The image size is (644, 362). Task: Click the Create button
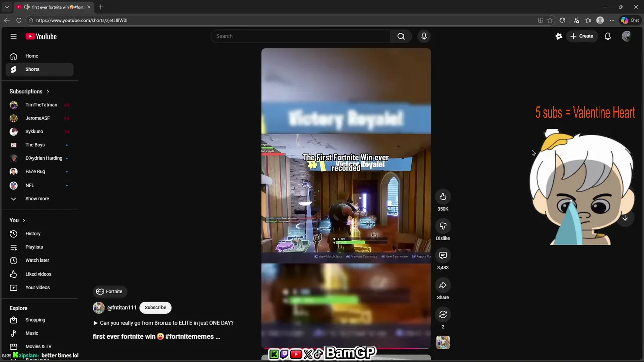[582, 36]
